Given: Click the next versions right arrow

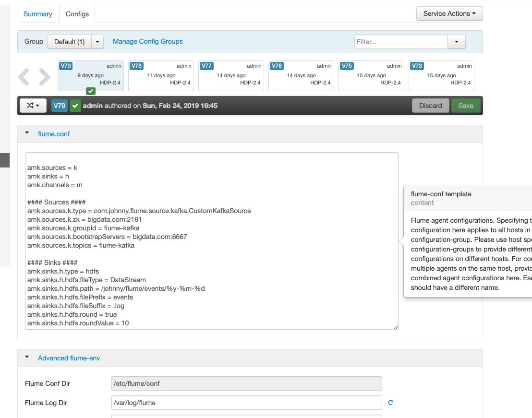Looking at the screenshot, I should 44,77.
